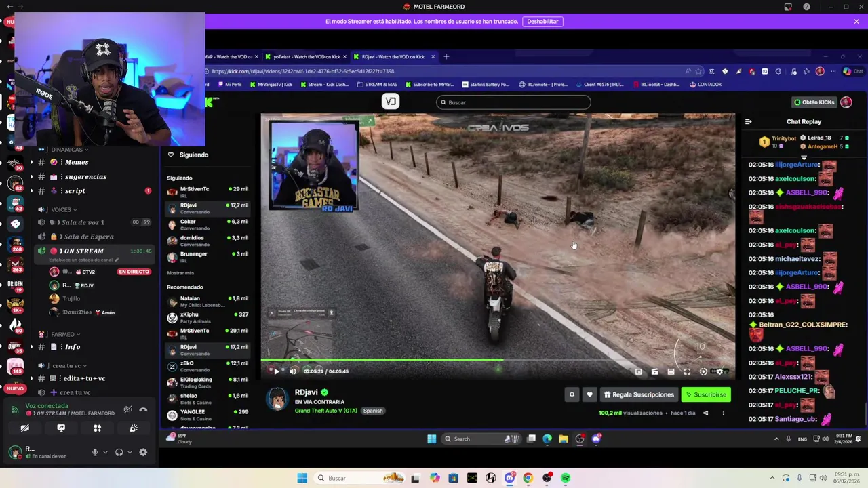This screenshot has width=868, height=488.
Task: Open the Coker channel in the sidebar
Action: [x=208, y=224]
